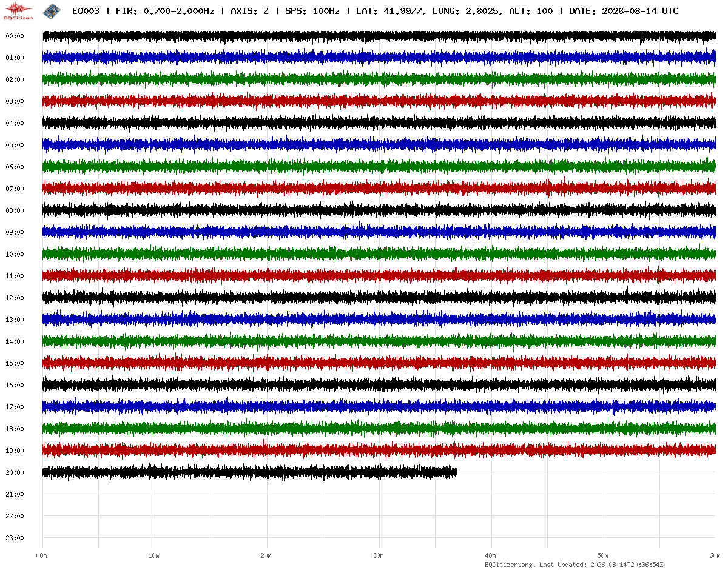The image size is (728, 570).
Task: Click the partial black 20:00 seismic trace
Action: click(249, 472)
